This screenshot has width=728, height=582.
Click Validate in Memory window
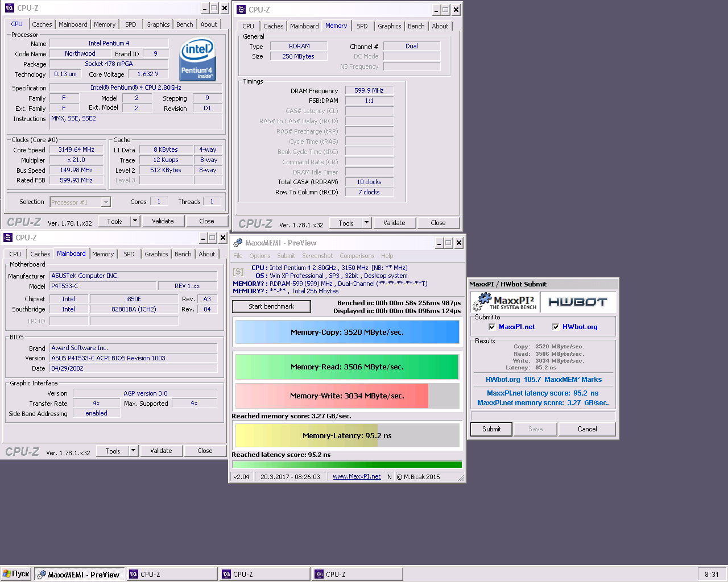(394, 223)
